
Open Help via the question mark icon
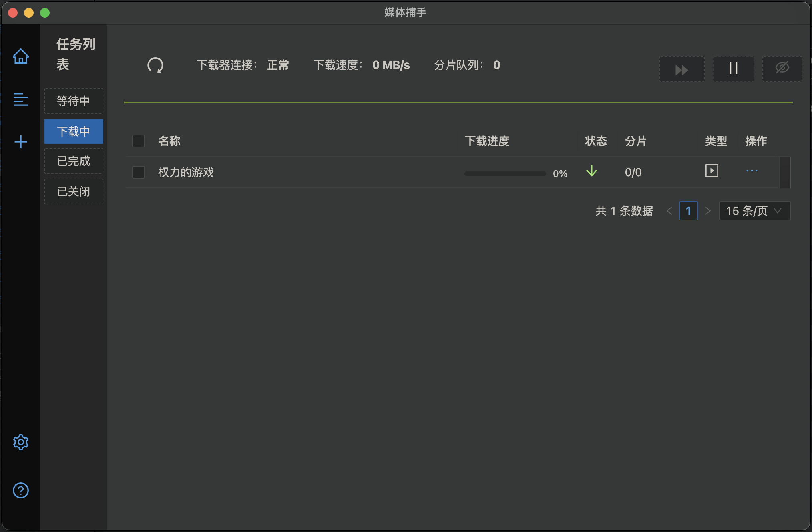click(x=20, y=490)
